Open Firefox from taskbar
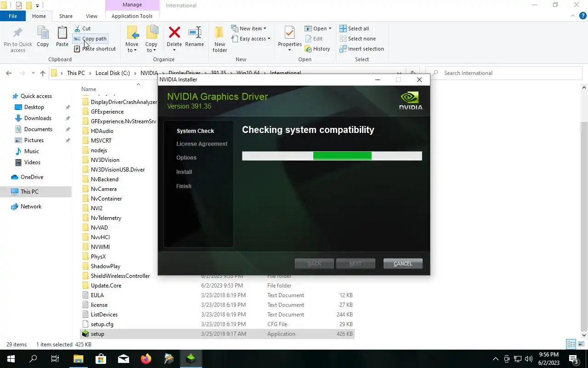The height and width of the screenshot is (368, 588). 146,359
